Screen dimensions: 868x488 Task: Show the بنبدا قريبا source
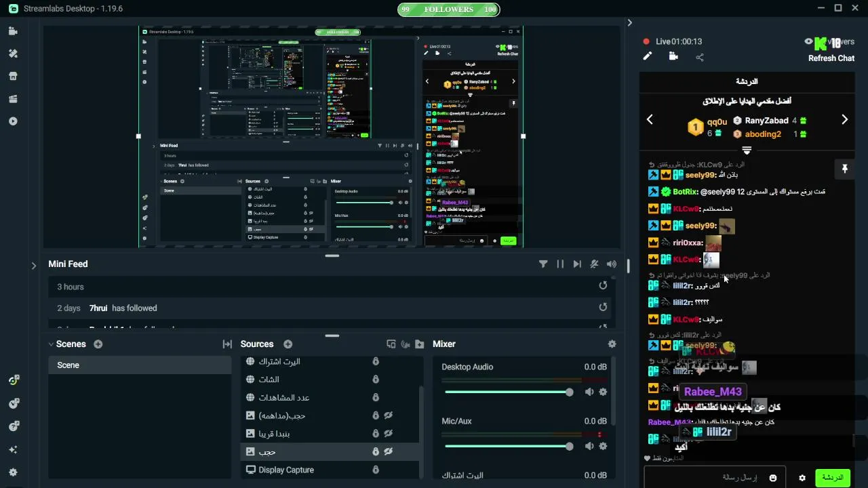point(389,434)
